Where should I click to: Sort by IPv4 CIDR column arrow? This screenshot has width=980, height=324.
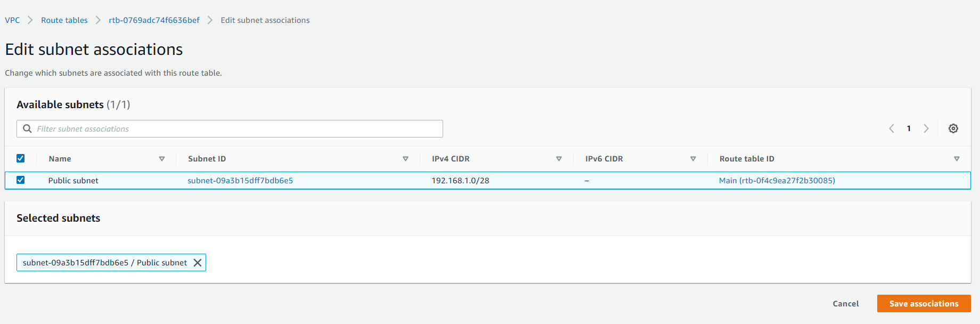(x=559, y=159)
